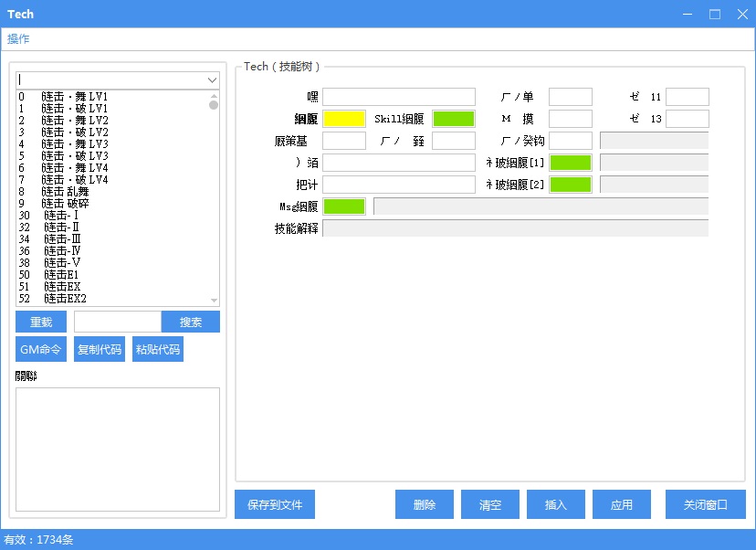Image resolution: width=756 pixels, height=550 pixels.
Task: Click the skill list scroll down arrow
Action: point(214,300)
